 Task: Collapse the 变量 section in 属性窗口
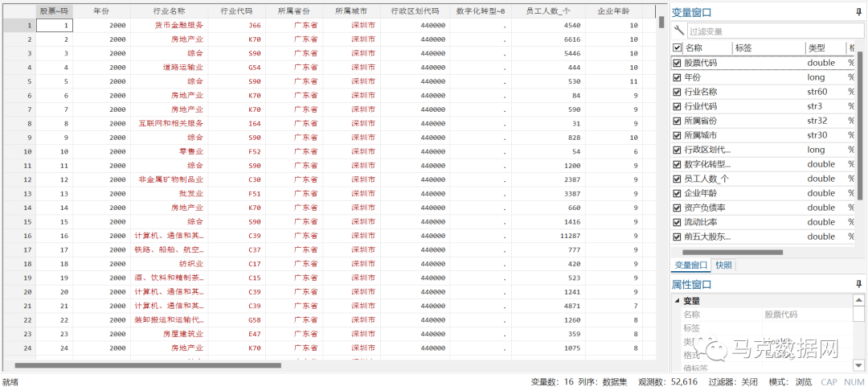677,301
